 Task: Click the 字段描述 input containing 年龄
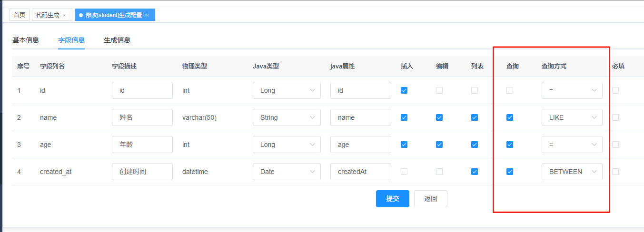tap(142, 145)
